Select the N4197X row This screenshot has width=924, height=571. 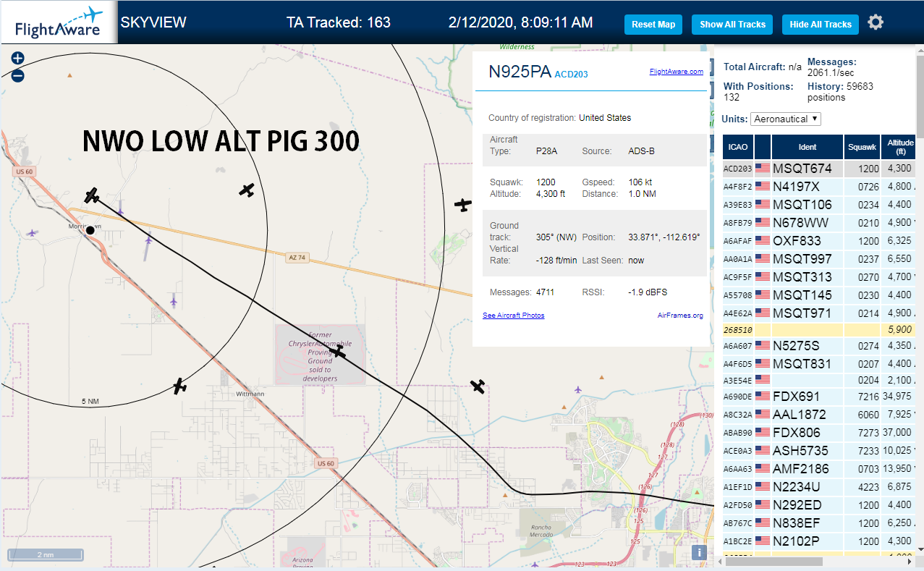(819, 187)
